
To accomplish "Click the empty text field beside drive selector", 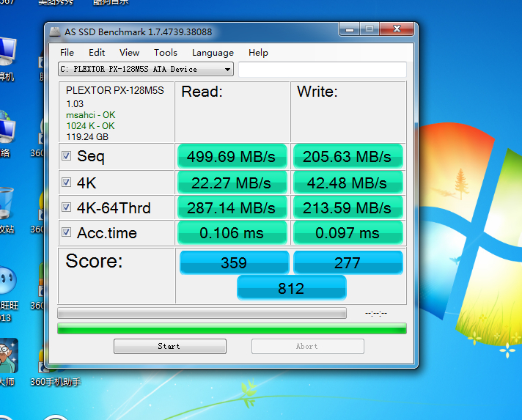I will point(323,69).
